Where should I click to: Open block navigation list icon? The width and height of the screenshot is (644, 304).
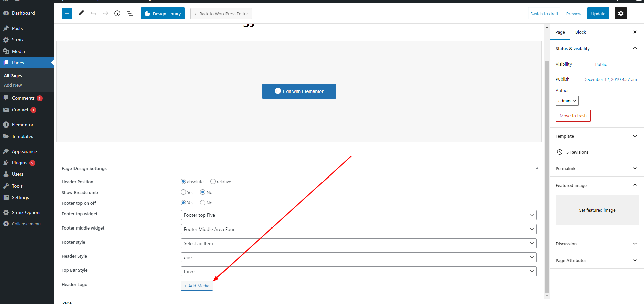[x=130, y=13]
